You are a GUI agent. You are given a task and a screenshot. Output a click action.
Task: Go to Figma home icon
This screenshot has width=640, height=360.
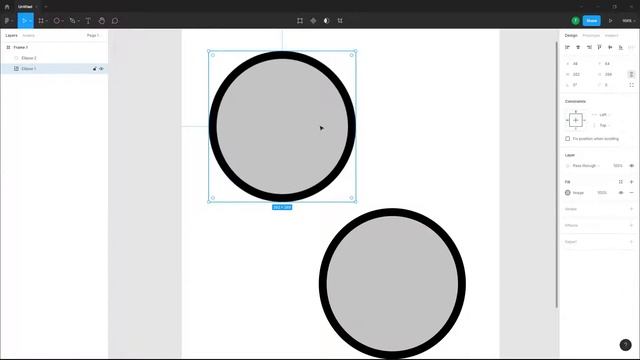[7, 7]
